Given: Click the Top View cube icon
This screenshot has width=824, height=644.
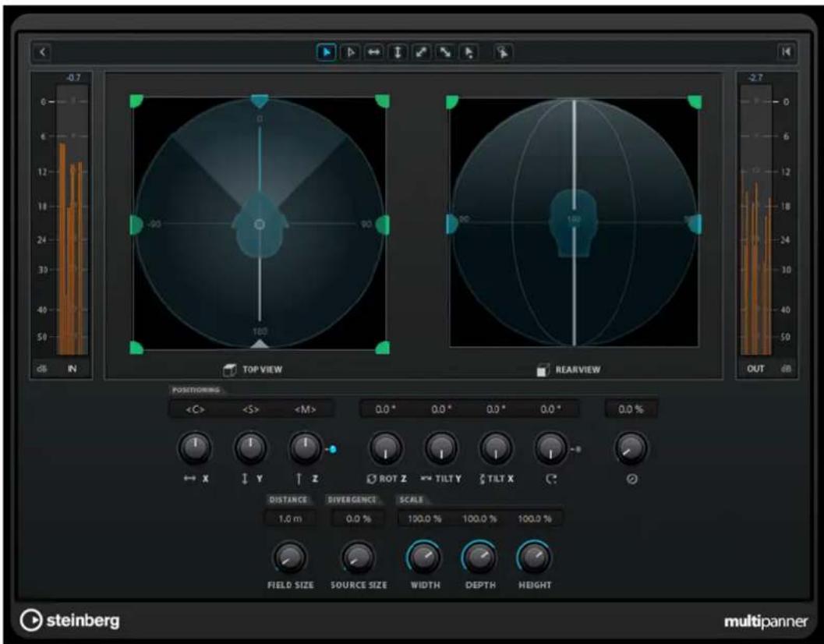Looking at the screenshot, I should pyautogui.click(x=230, y=370).
